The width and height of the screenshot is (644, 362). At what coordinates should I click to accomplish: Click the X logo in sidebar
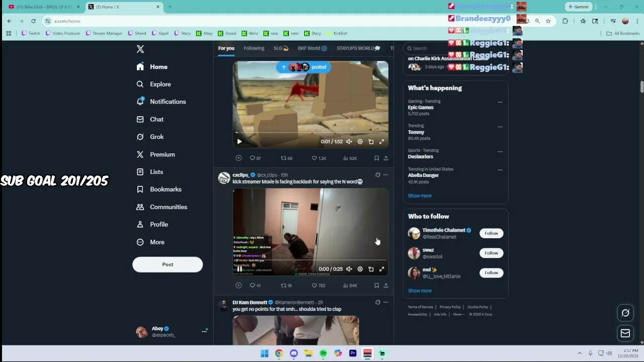(140, 49)
